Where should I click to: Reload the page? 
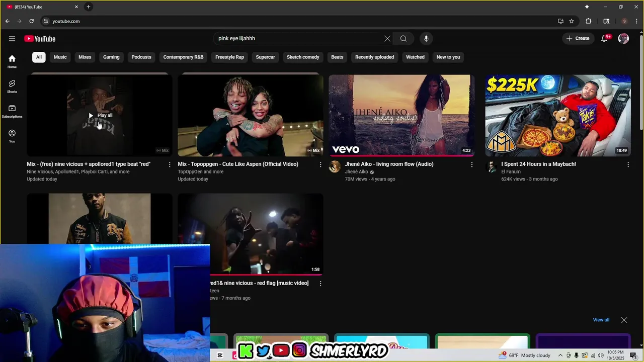coord(32,21)
